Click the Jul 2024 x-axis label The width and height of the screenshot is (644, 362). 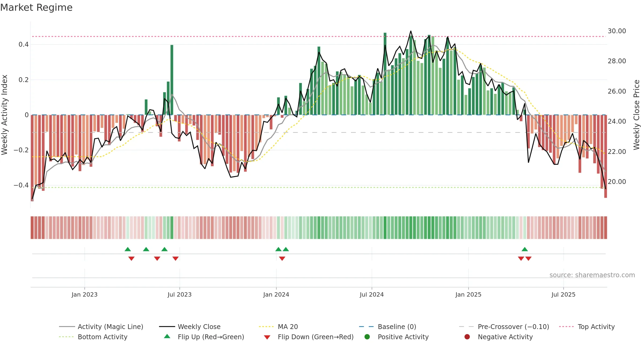coord(372,294)
